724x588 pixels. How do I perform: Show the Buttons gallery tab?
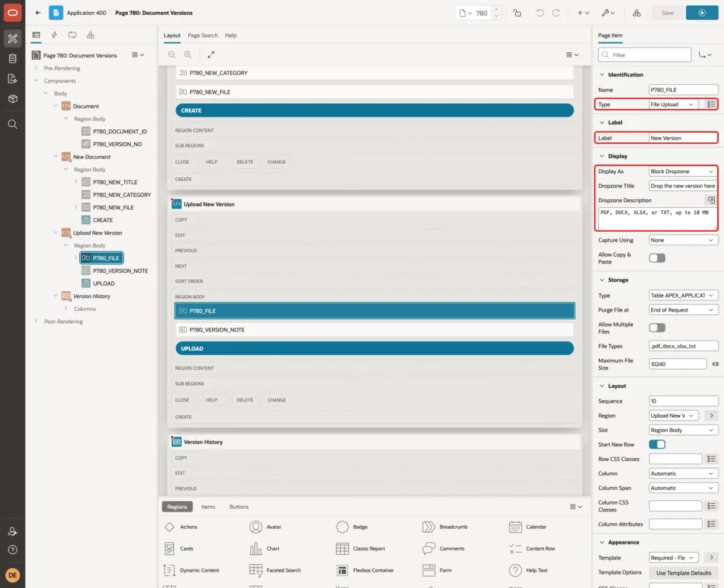point(239,507)
